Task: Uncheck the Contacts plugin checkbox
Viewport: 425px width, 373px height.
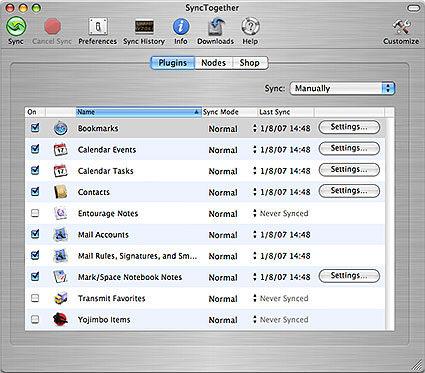Action: [x=35, y=192]
